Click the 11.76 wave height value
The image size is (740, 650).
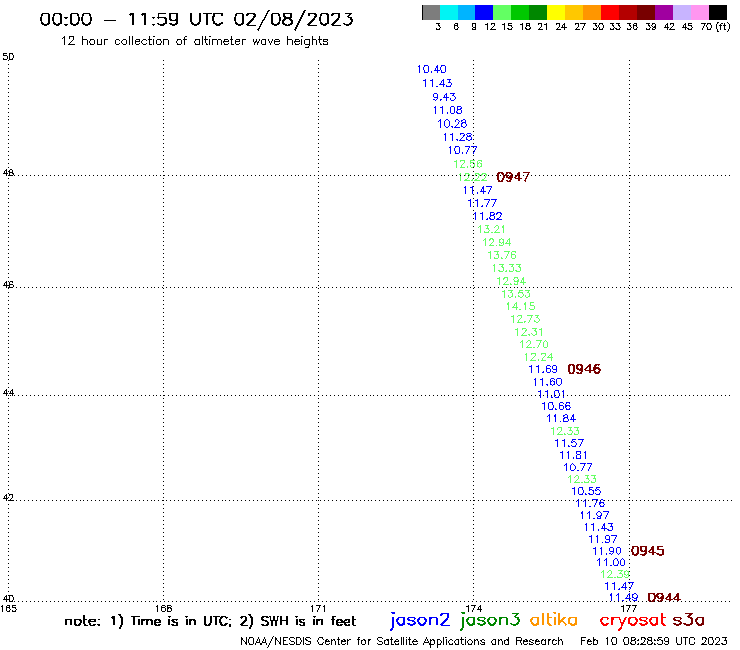pos(590,504)
